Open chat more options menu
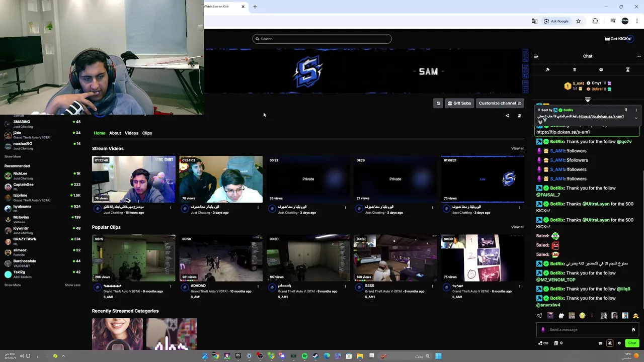 (x=639, y=56)
